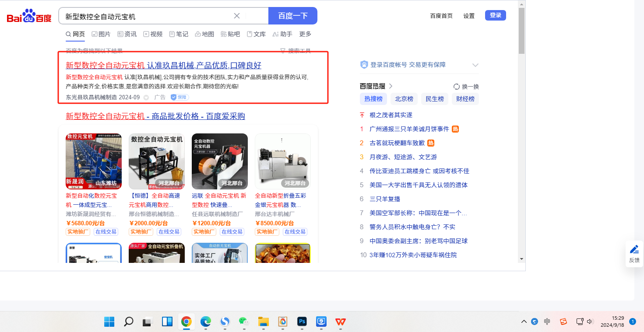Open the 数控全自动元宝机 product image from 恒德
This screenshot has height=332, width=644.
click(157, 161)
